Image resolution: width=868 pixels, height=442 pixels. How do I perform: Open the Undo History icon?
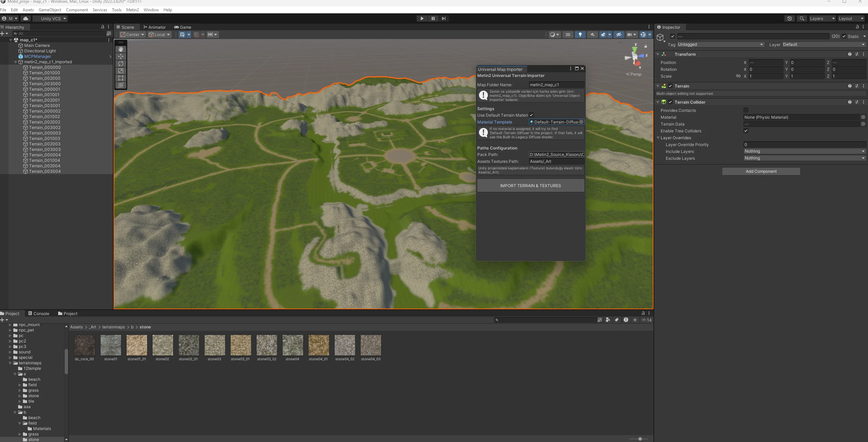[x=789, y=18]
